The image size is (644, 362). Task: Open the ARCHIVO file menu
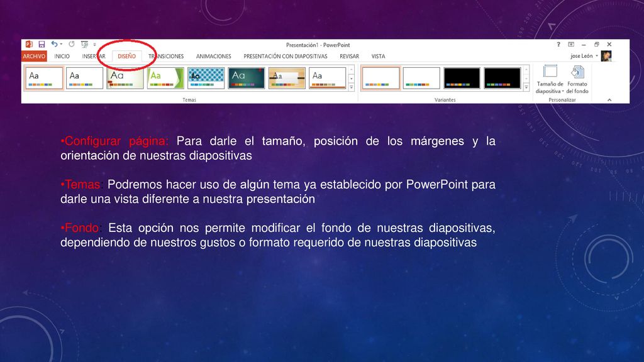pos(34,56)
